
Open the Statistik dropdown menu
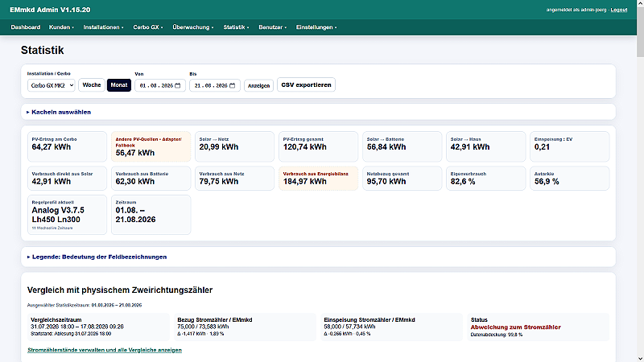236,27
